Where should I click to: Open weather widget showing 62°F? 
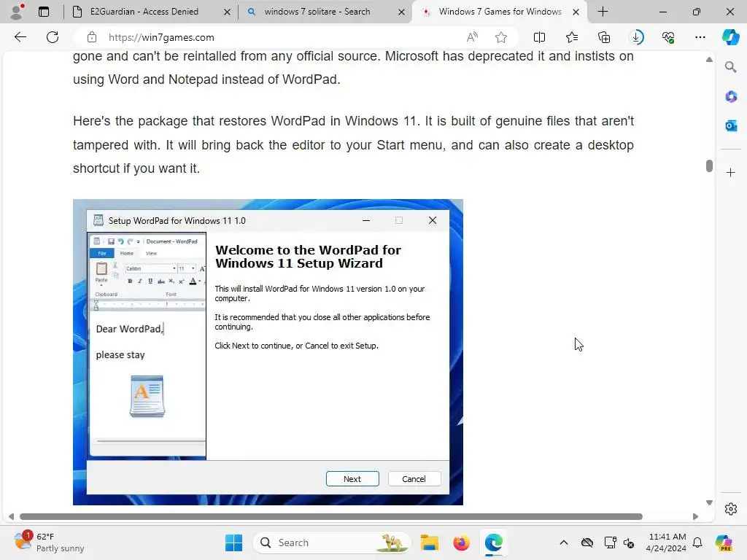click(50, 542)
